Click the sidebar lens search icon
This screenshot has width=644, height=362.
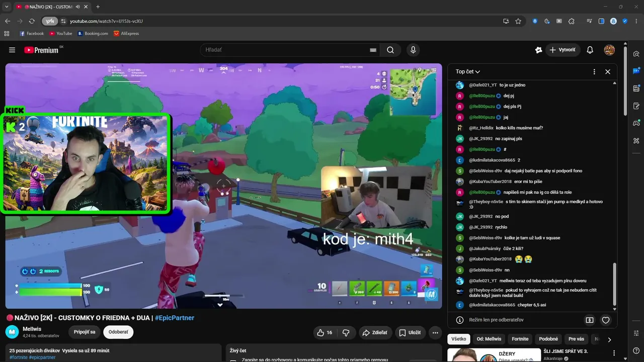coord(636,54)
